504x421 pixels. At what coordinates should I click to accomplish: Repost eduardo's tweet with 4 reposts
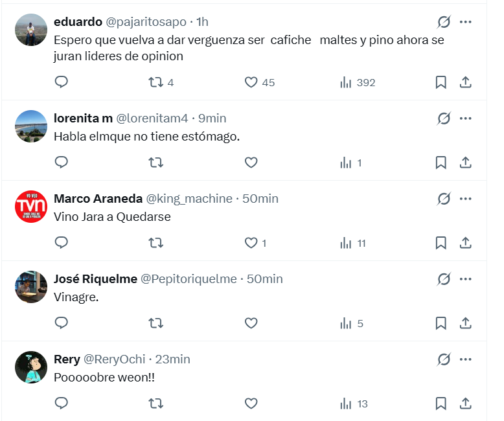155,82
